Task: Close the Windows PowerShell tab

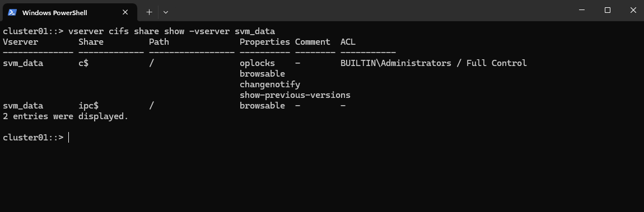Action: click(x=125, y=12)
